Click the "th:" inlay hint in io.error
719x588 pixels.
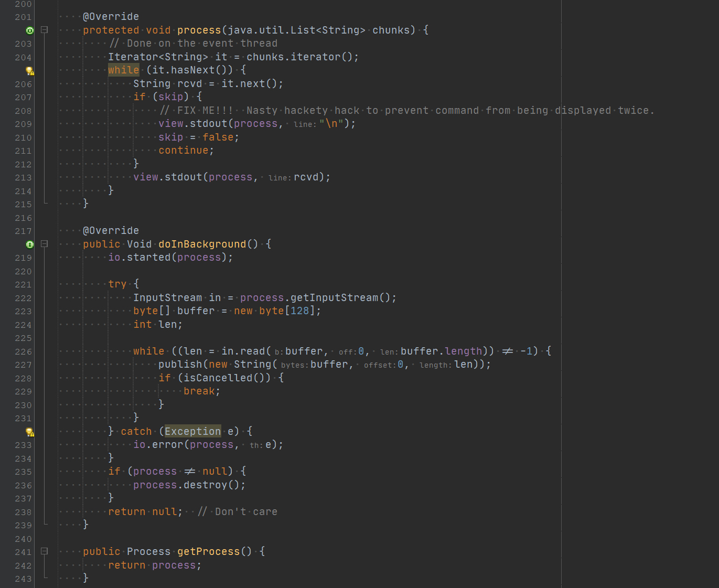(x=255, y=445)
